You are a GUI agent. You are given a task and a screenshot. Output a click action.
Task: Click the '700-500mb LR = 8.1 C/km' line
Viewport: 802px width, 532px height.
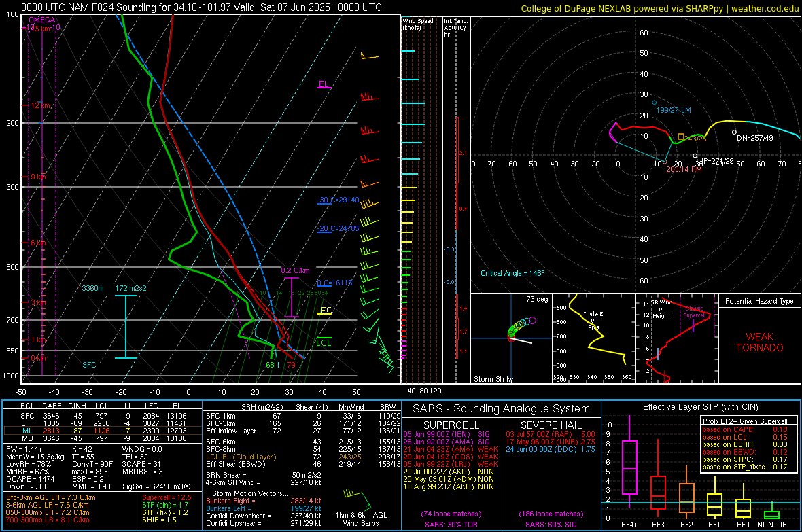48,520
